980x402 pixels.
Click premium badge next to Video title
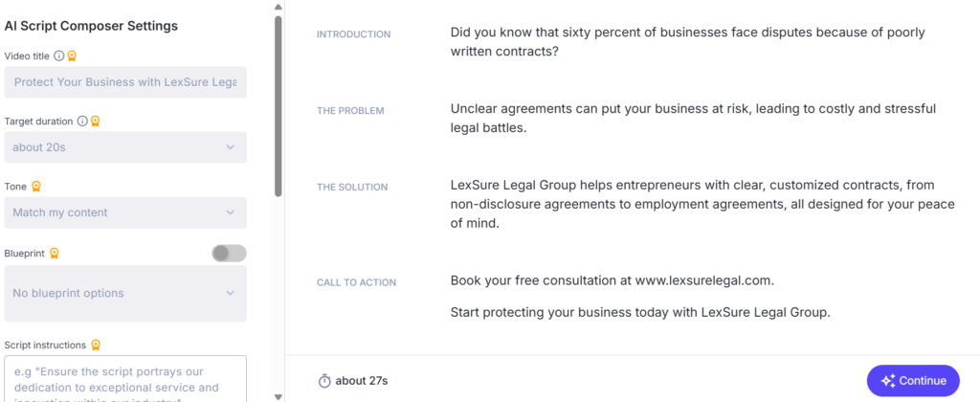[x=73, y=56]
